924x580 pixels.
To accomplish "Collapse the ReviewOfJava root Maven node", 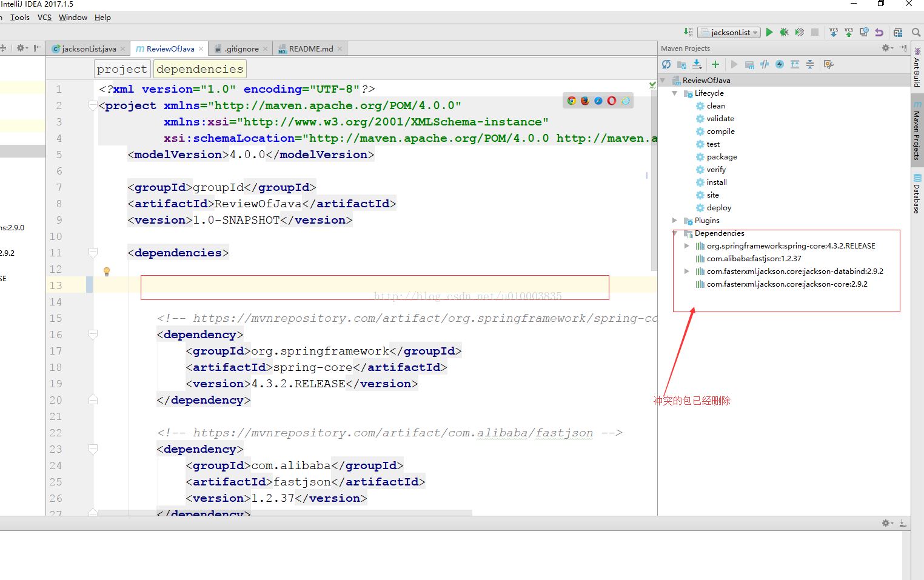I will tap(663, 80).
